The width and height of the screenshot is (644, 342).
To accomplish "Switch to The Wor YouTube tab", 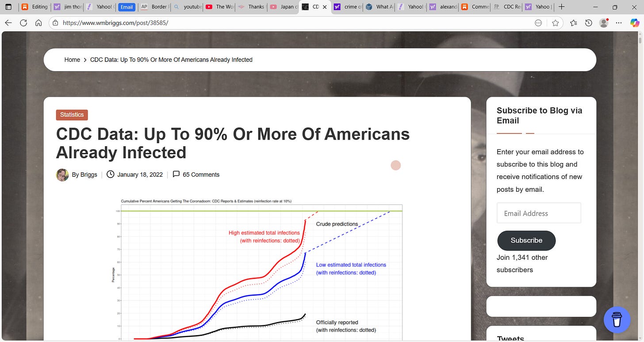I will (x=219, y=7).
